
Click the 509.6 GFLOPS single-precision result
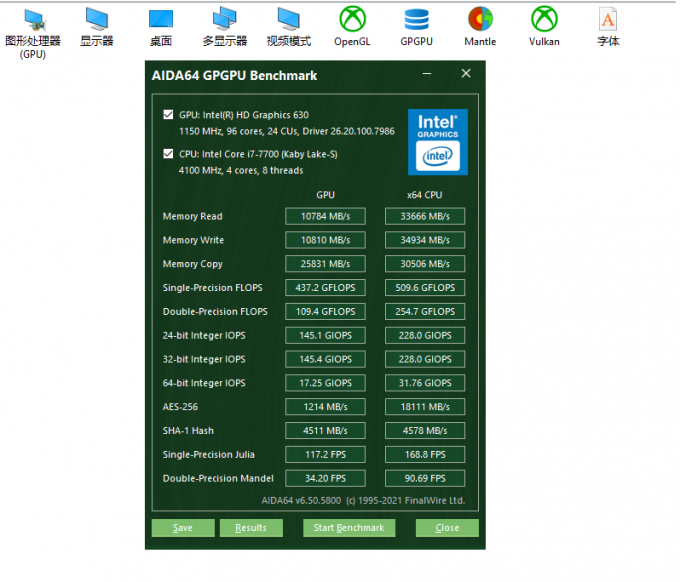pos(425,288)
